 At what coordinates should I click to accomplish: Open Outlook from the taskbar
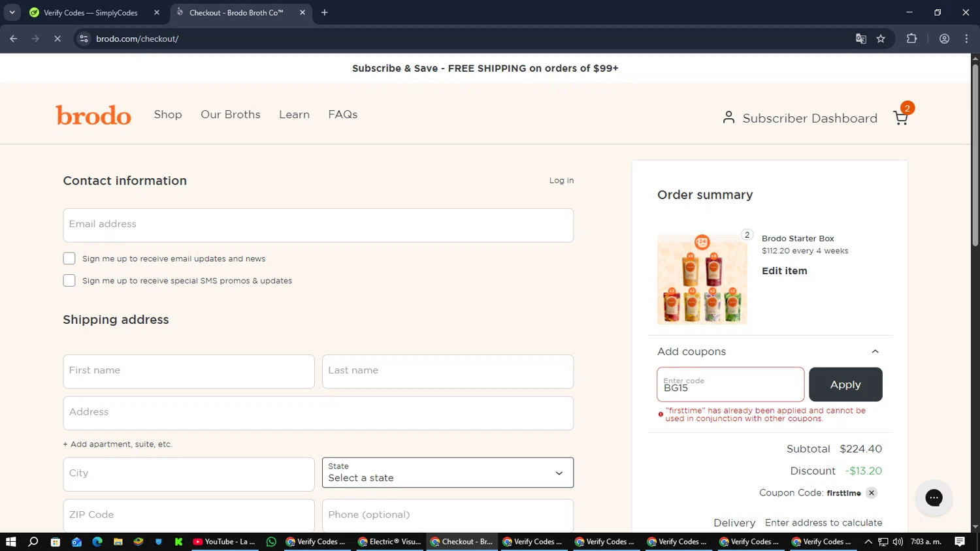click(x=76, y=542)
